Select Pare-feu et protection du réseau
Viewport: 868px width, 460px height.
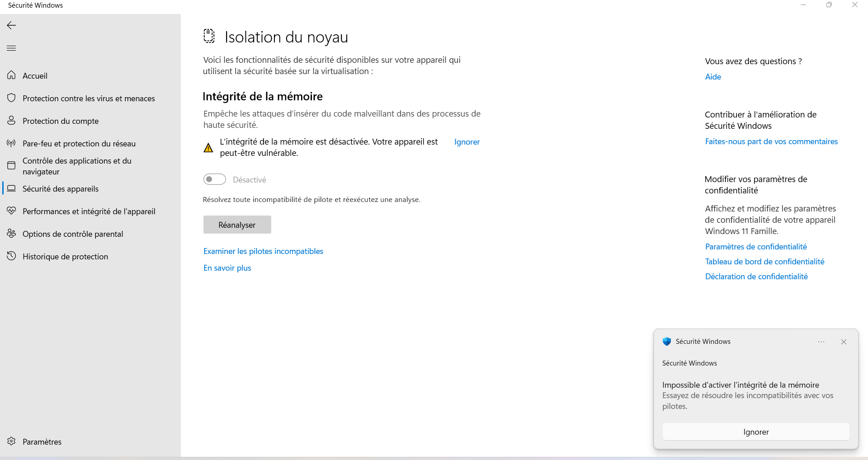[90, 143]
